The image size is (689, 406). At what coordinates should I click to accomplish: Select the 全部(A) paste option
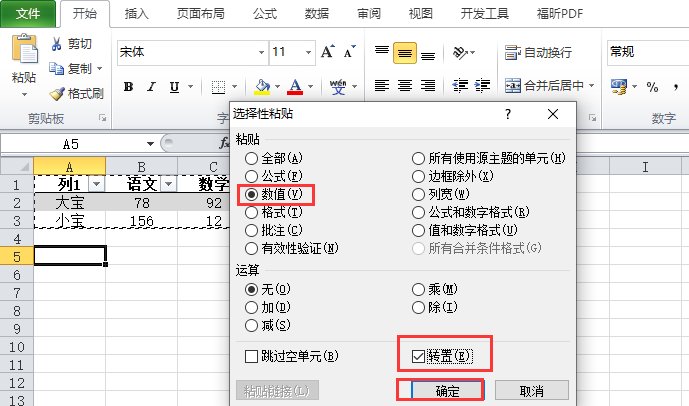coord(274,158)
